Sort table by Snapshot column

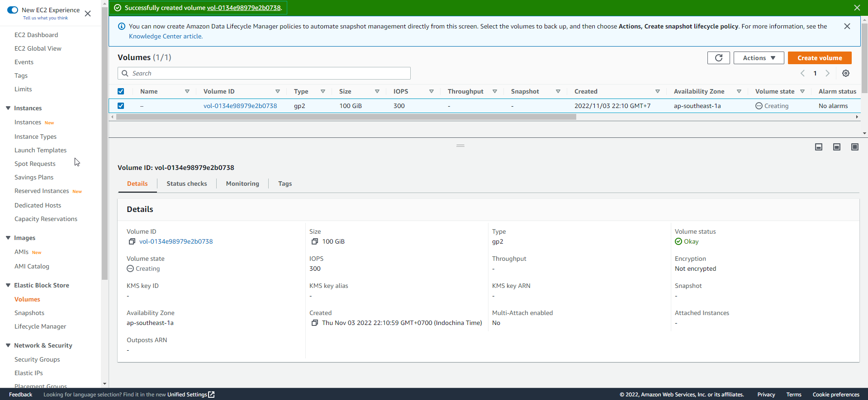pyautogui.click(x=558, y=91)
